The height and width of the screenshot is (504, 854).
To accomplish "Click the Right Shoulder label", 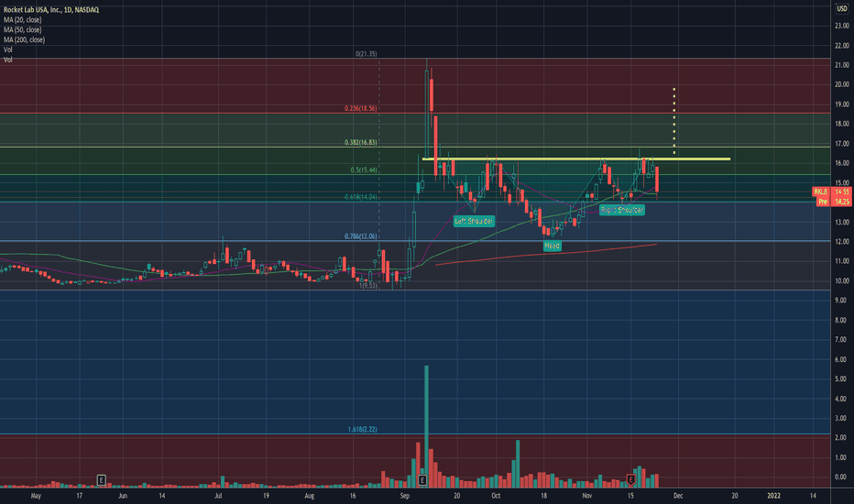I will pos(622,210).
